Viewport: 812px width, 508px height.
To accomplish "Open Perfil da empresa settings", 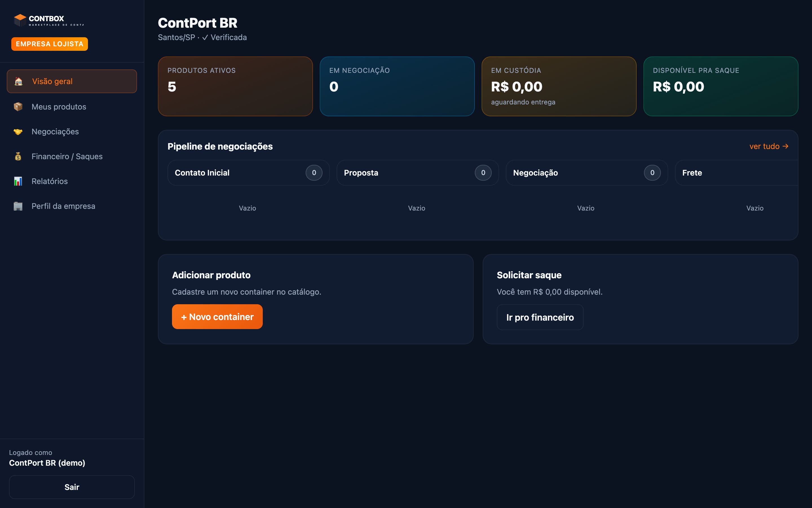I will (x=72, y=206).
